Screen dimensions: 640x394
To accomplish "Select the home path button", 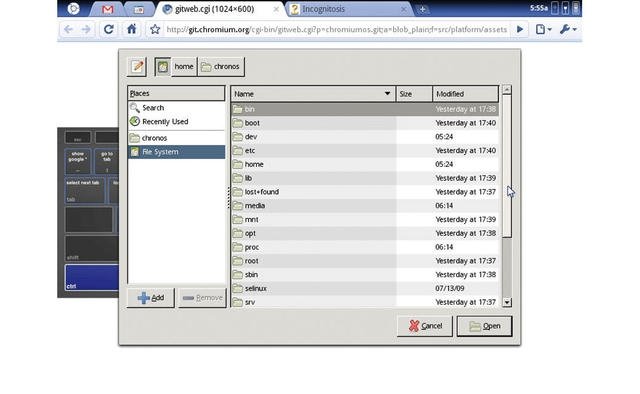I will [184, 67].
